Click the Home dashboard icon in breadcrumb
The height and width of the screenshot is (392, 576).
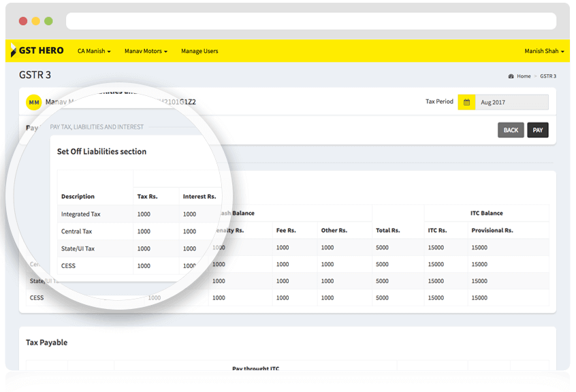[x=511, y=76]
